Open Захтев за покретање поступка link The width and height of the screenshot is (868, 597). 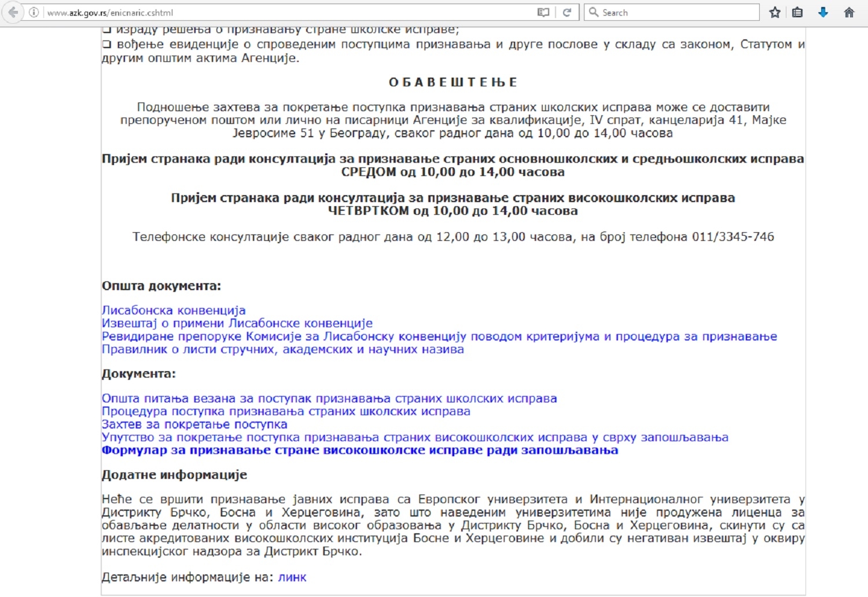(194, 424)
